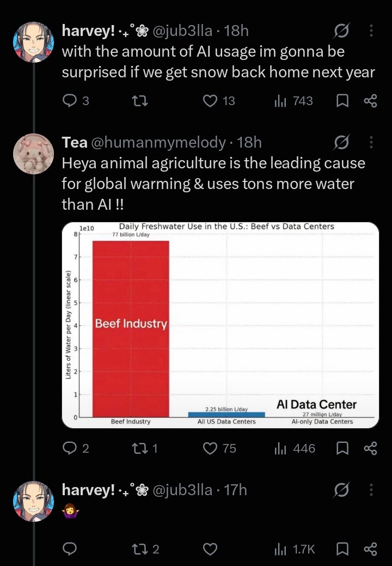Open the @jub3lla handle on first tweet
392x566 pixels.
click(182, 31)
